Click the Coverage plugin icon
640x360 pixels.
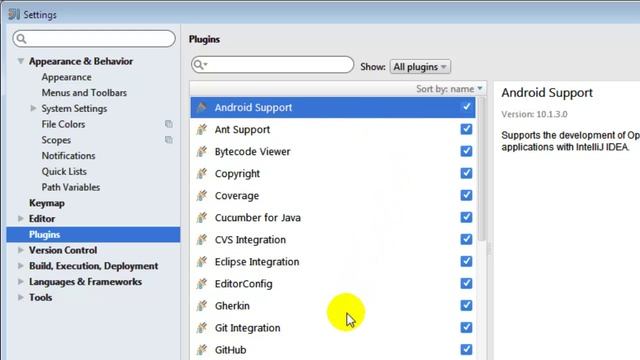(202, 196)
